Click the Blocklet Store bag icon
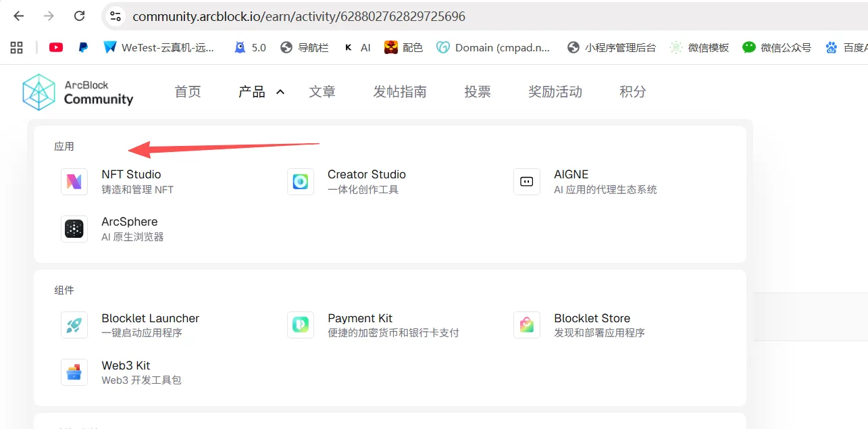Screen dimensions: 868x429 point(527,325)
